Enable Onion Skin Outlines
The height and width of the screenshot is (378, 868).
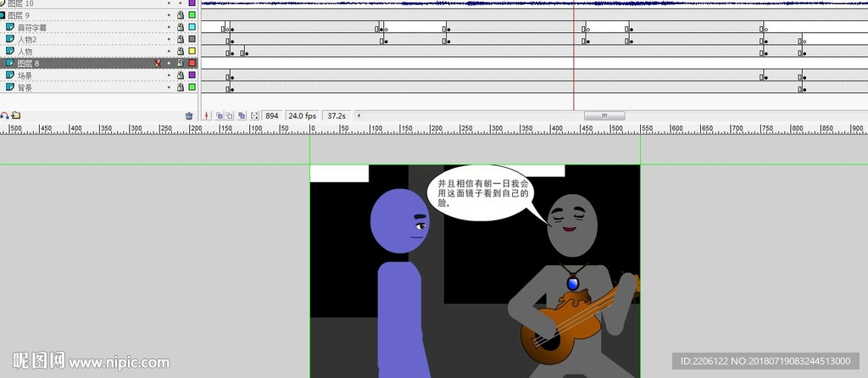point(229,115)
